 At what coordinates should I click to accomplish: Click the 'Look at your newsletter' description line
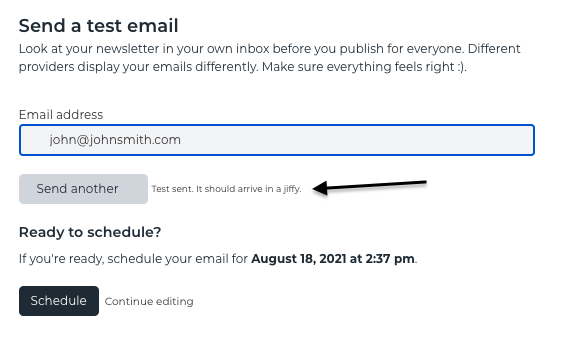pyautogui.click(x=270, y=49)
